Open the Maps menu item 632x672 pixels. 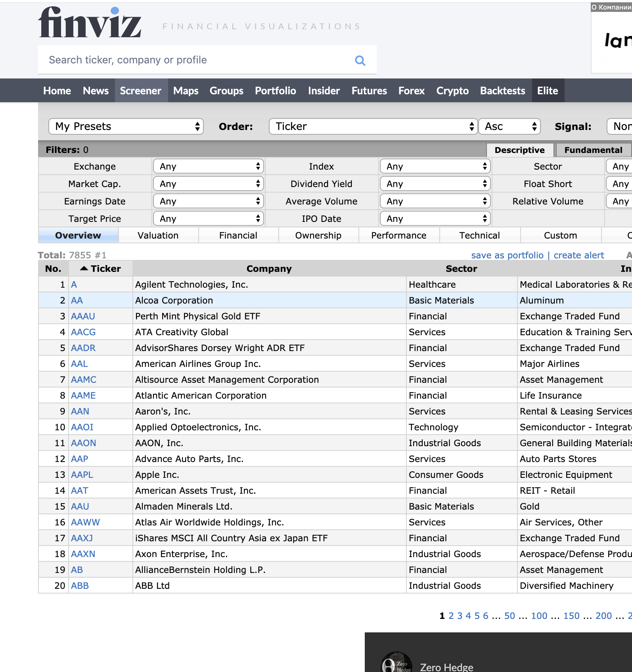(x=186, y=91)
